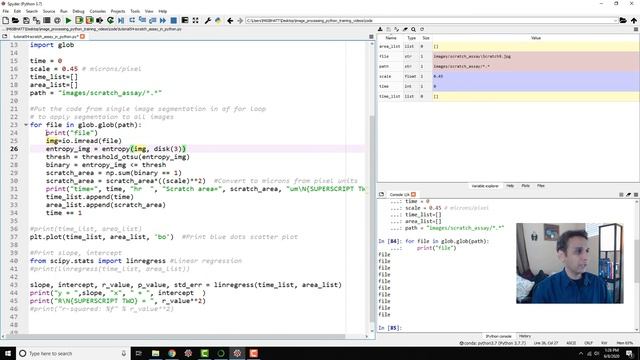Switch to the IPython console tab

(498, 336)
